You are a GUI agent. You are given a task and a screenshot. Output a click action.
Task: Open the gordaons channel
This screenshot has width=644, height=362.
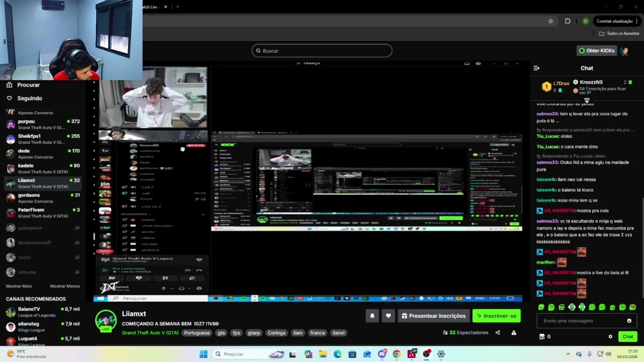[x=43, y=198]
